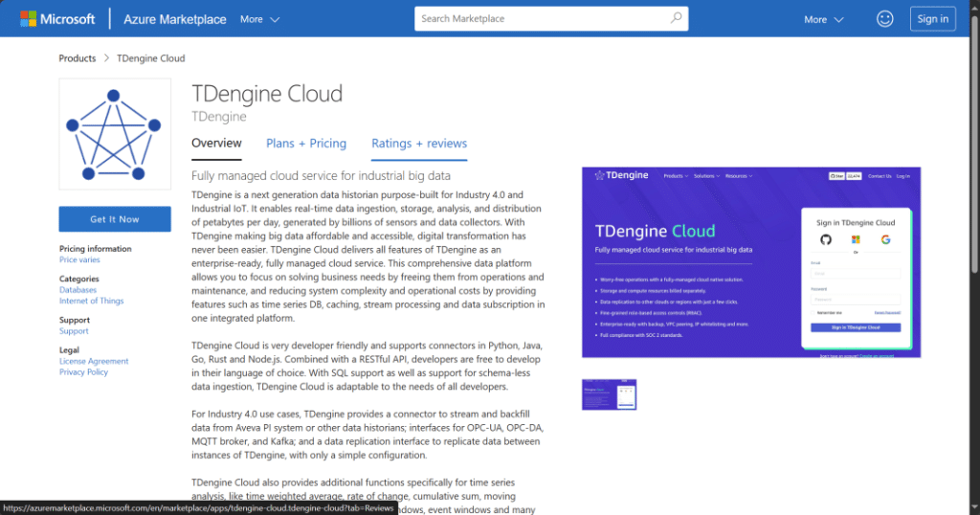Switch to Ratings + reviews tab
Image resolution: width=980 pixels, height=515 pixels.
click(419, 144)
